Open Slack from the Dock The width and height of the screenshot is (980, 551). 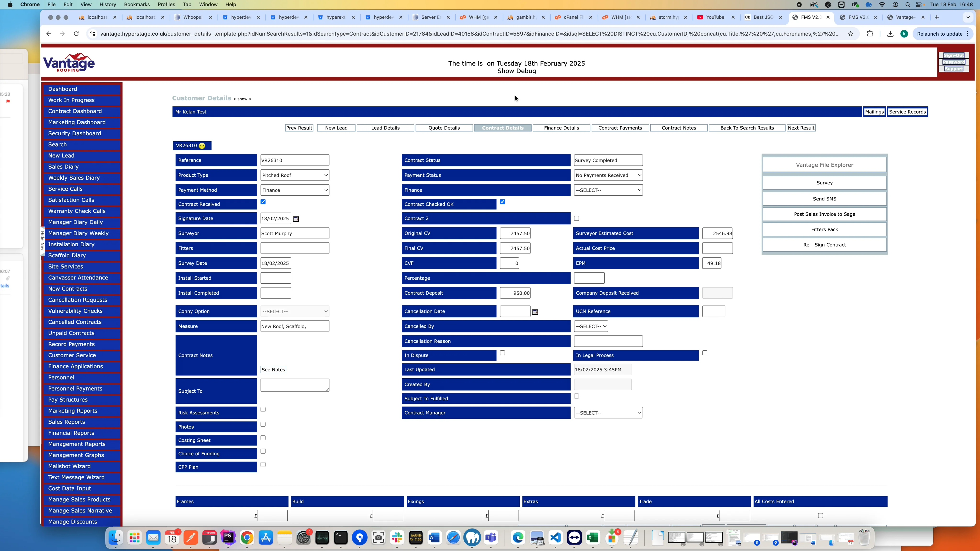click(x=397, y=538)
